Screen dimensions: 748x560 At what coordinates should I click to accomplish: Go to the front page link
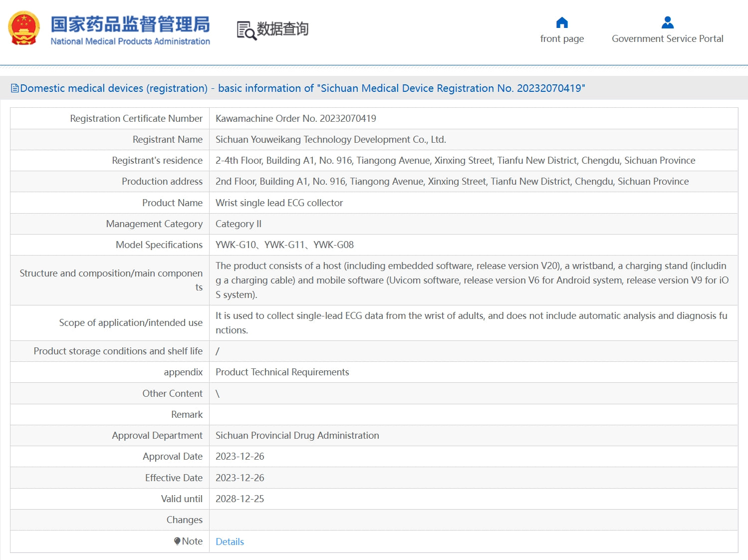pyautogui.click(x=562, y=39)
